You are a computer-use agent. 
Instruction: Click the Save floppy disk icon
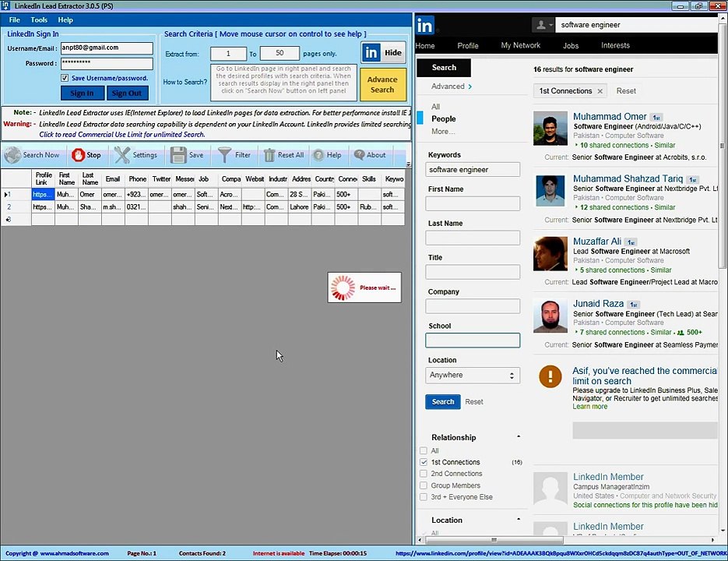tap(178, 155)
